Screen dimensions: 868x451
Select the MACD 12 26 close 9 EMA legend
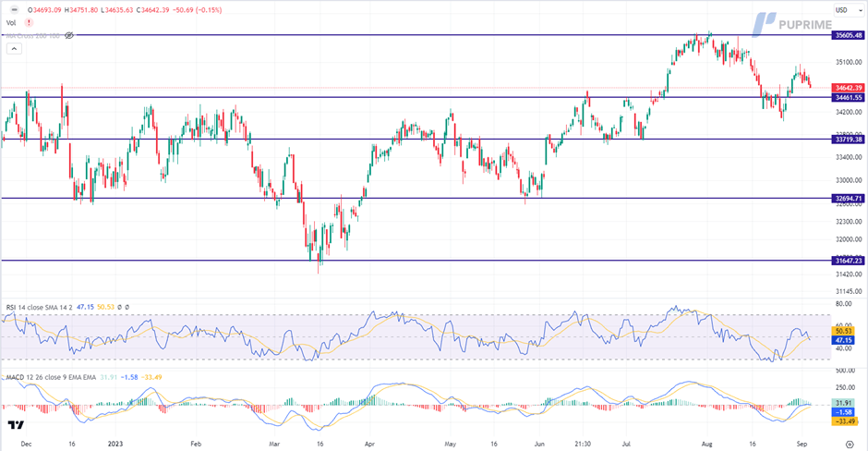click(x=51, y=377)
